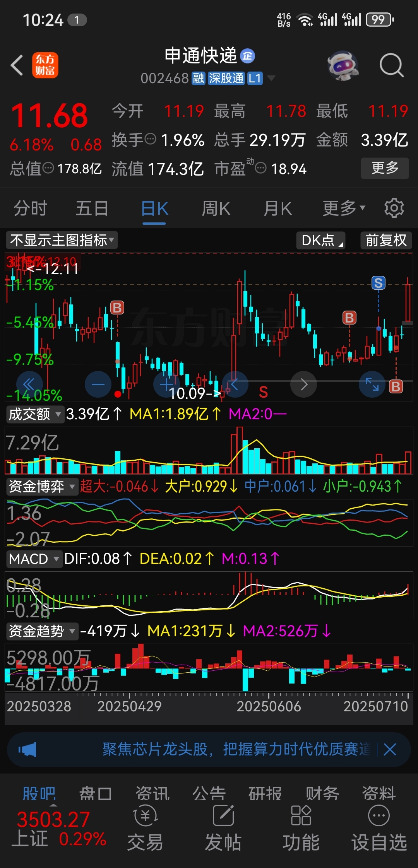
Task: Tap the battery indicator in status bar
Action: click(380, 19)
